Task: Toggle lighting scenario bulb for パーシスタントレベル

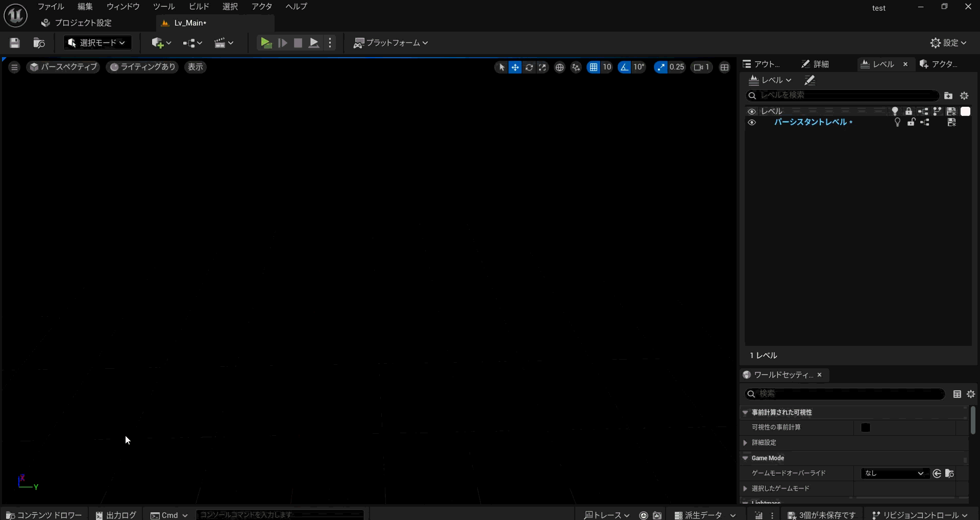Action: [x=897, y=123]
